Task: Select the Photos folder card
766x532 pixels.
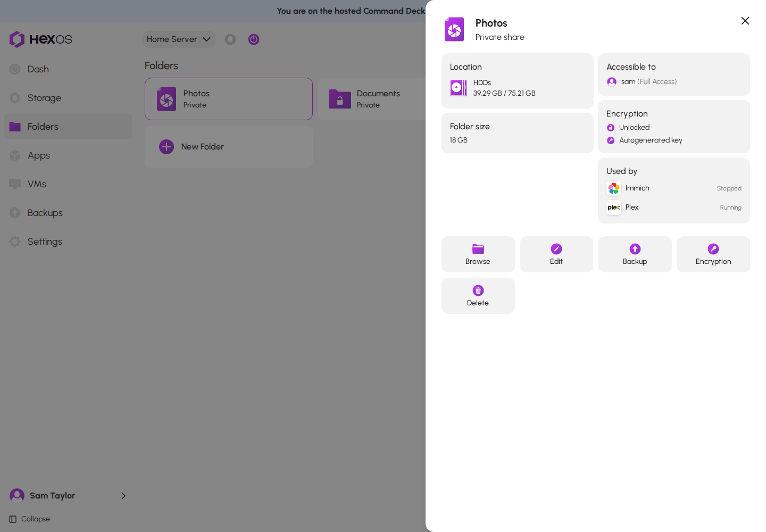Action: (229, 99)
